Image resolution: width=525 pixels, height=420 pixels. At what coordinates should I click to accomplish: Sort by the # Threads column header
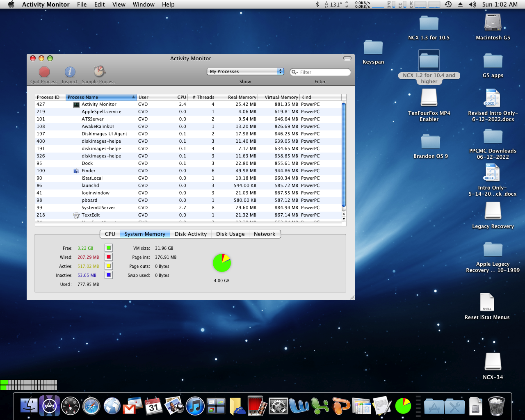[x=202, y=97]
